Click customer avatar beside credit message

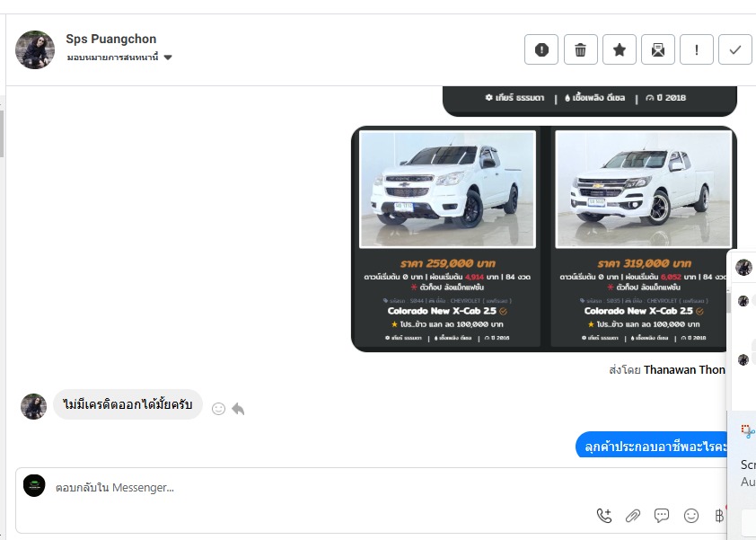[34, 406]
